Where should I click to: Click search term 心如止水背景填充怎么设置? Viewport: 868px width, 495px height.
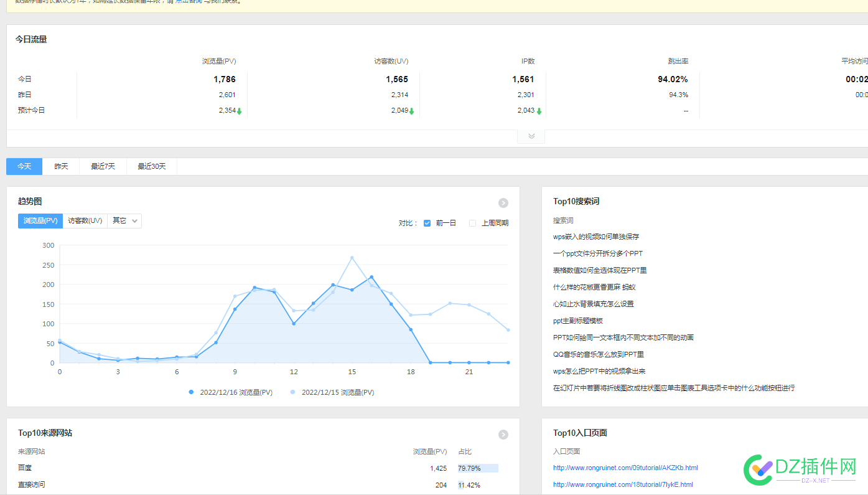click(594, 304)
